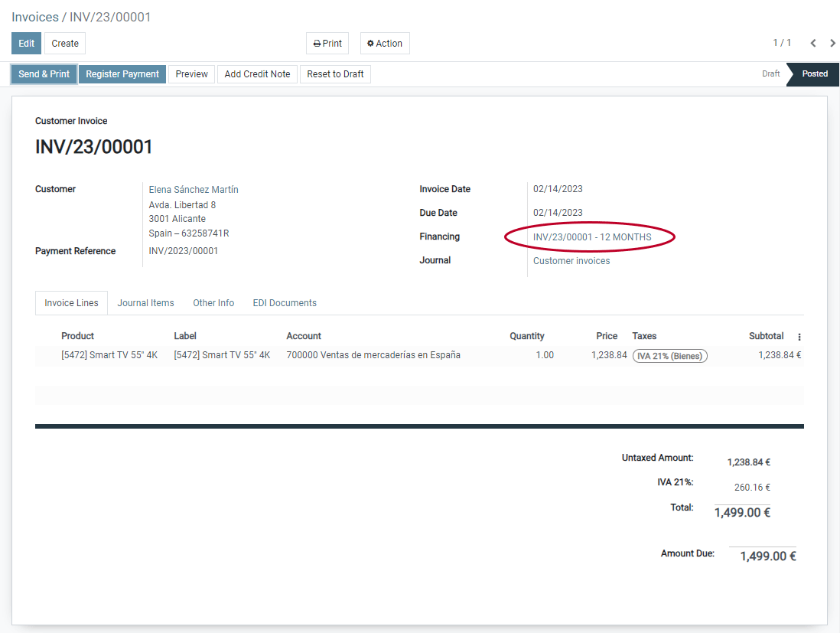Open the Print dropdown options
840x633 pixels.
(x=327, y=43)
